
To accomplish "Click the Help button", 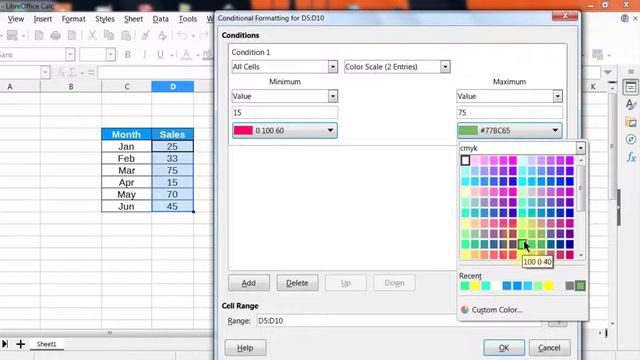I will tap(245, 348).
